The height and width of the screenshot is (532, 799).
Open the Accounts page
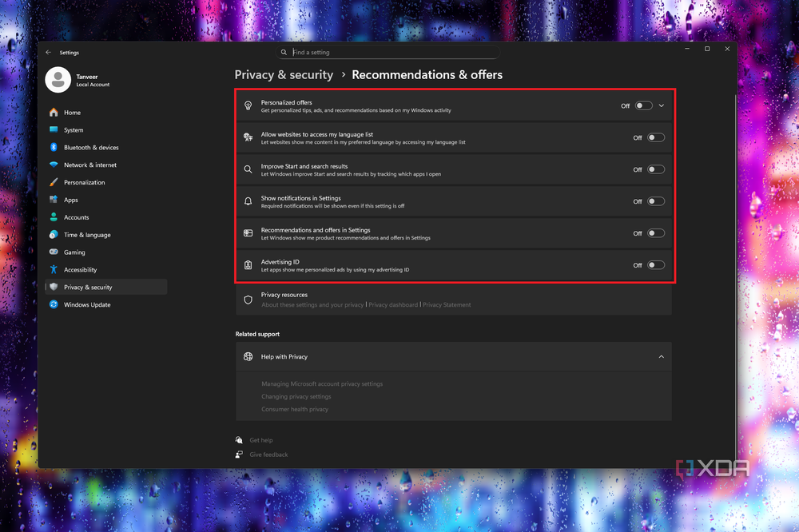coord(106,217)
